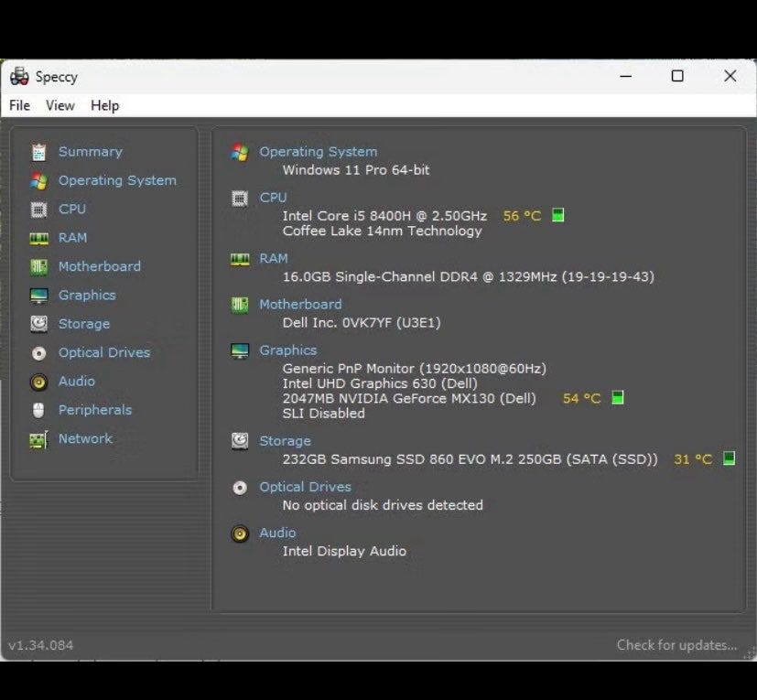Open the Graphics heading link in summary
This screenshot has width=757, height=700.
tap(287, 350)
